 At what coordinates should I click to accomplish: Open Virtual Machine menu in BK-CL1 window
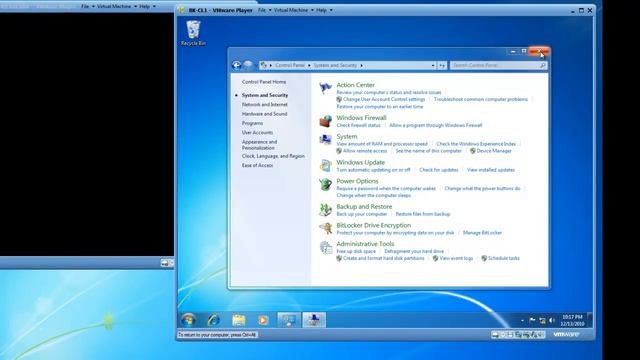(293, 10)
